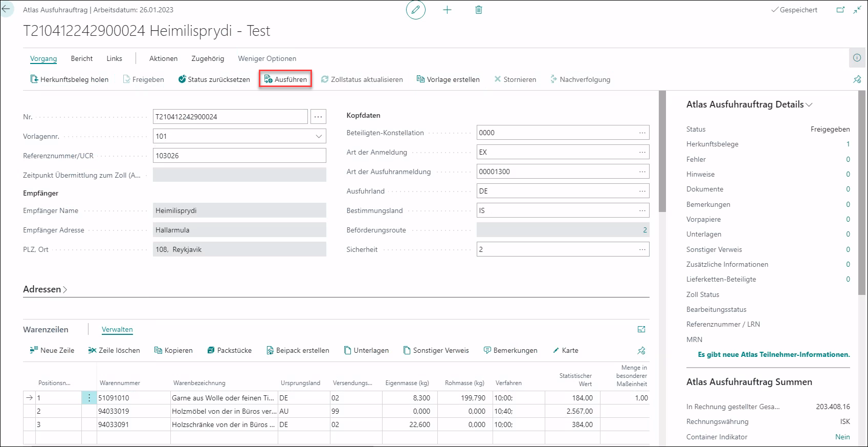Click the pin icon in action bar
This screenshot has width=868, height=447.
pyautogui.click(x=857, y=79)
